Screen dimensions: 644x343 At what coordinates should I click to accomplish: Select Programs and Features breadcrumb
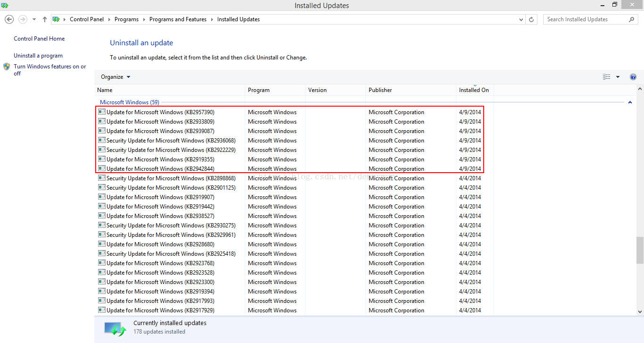178,19
